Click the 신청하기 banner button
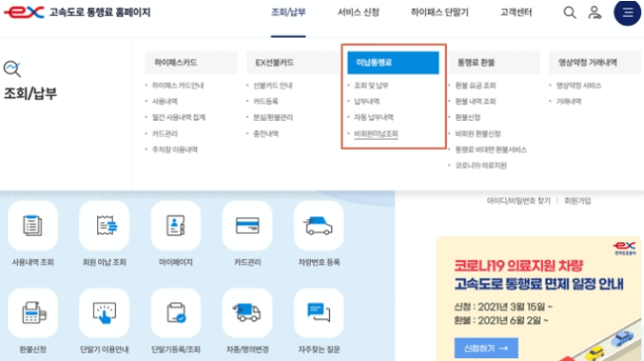 (486, 348)
